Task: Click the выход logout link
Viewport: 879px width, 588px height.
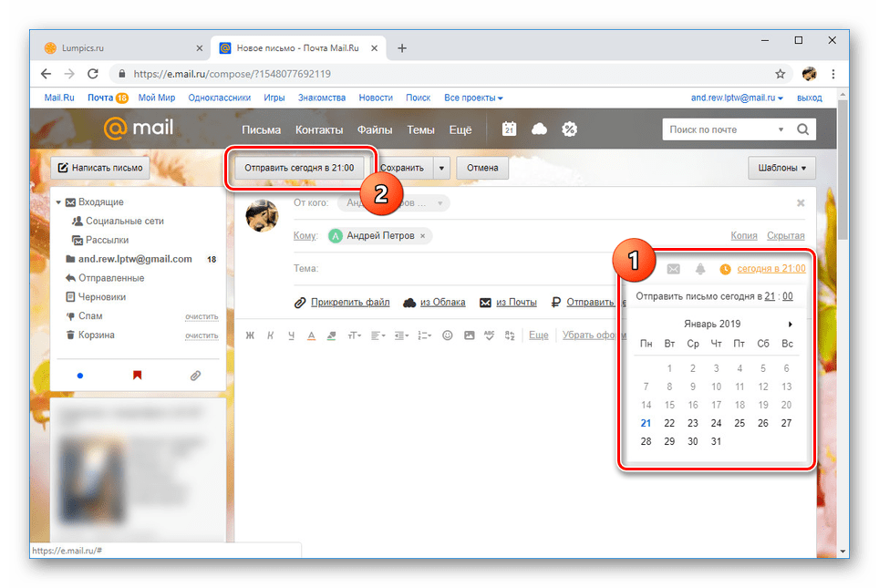Action: pos(810,98)
